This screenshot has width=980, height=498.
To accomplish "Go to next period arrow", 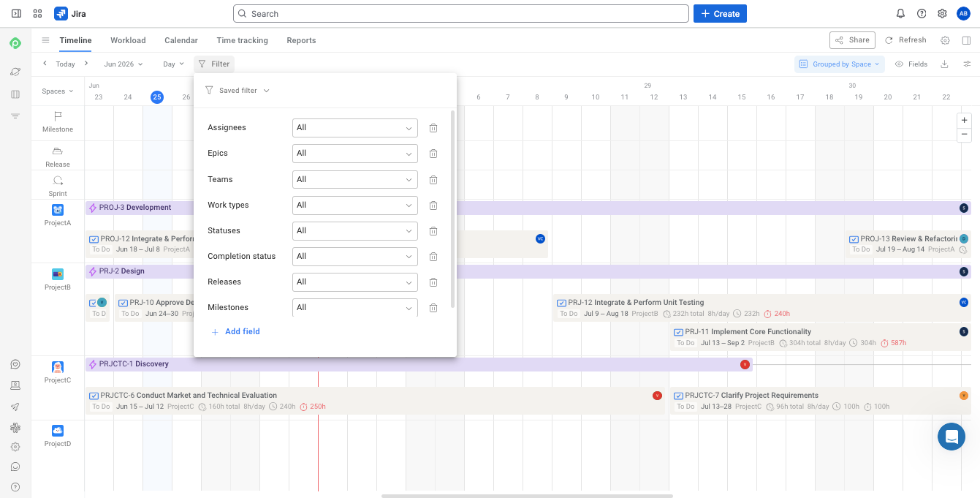I will [x=86, y=64].
